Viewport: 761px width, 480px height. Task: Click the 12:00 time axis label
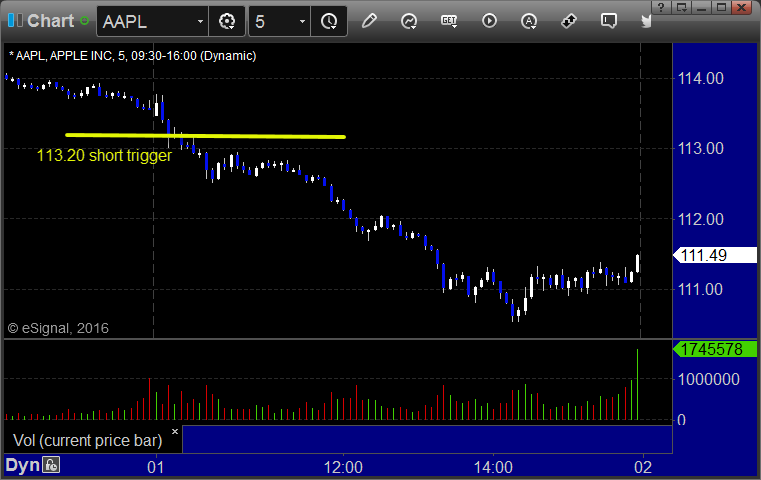pos(343,467)
